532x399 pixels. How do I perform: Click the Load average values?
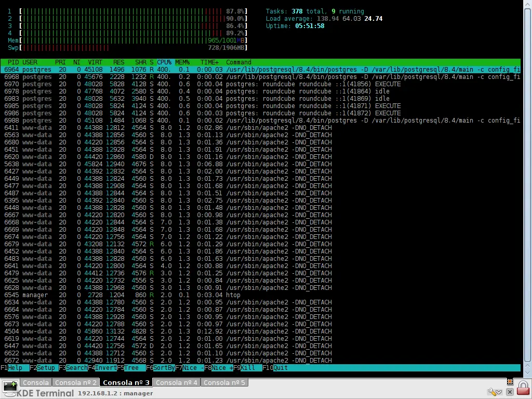coord(350,19)
